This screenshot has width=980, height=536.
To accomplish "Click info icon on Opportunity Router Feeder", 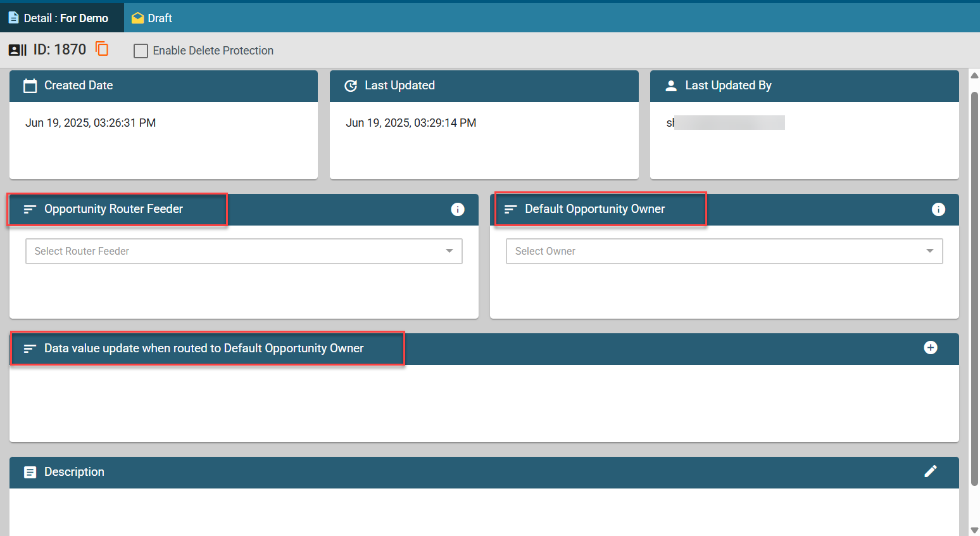I will click(457, 209).
